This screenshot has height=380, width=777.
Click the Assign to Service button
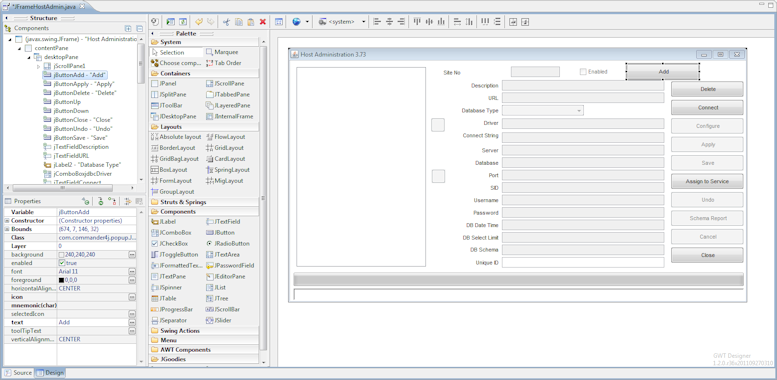tap(707, 181)
